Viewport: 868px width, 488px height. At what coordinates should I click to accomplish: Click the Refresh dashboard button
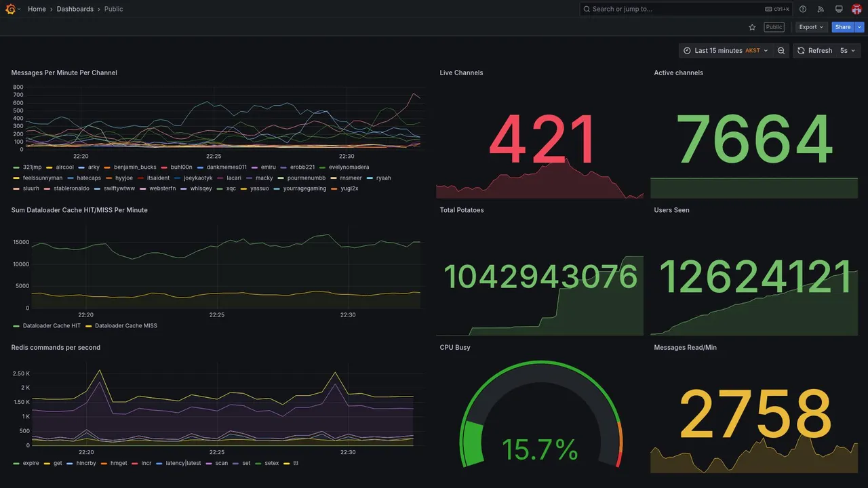point(814,51)
